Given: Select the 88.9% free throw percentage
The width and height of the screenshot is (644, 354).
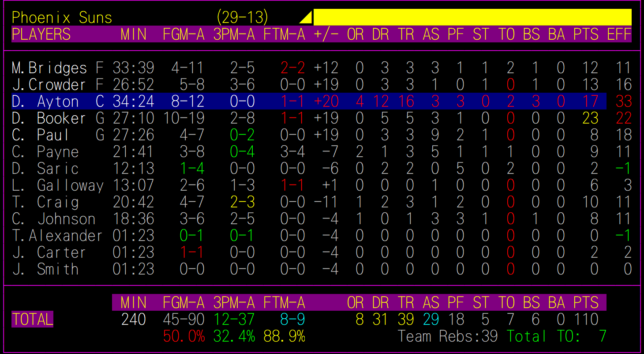Looking at the screenshot, I should point(285,336).
